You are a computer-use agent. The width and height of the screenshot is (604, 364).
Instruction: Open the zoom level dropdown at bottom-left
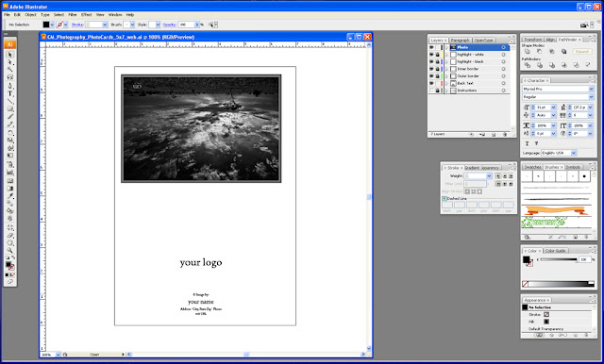tap(59, 355)
